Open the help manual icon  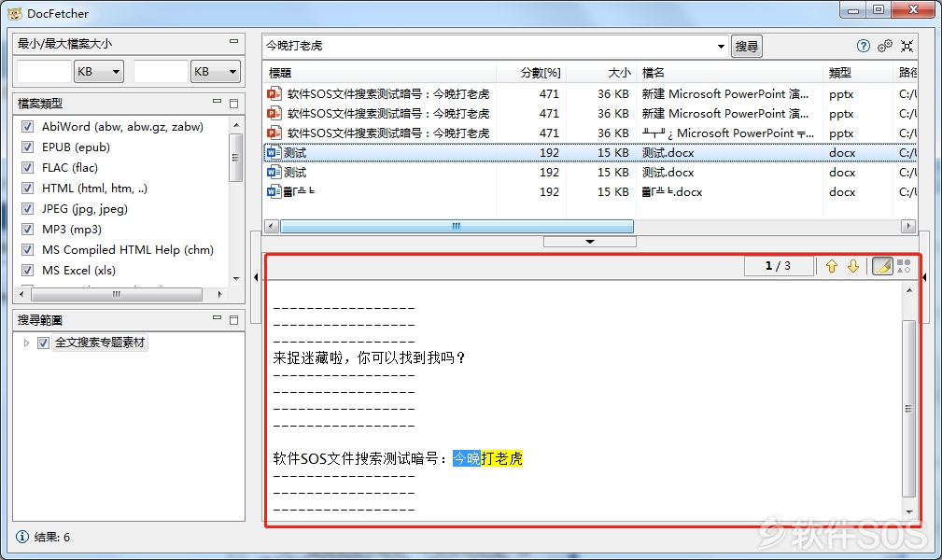click(863, 46)
